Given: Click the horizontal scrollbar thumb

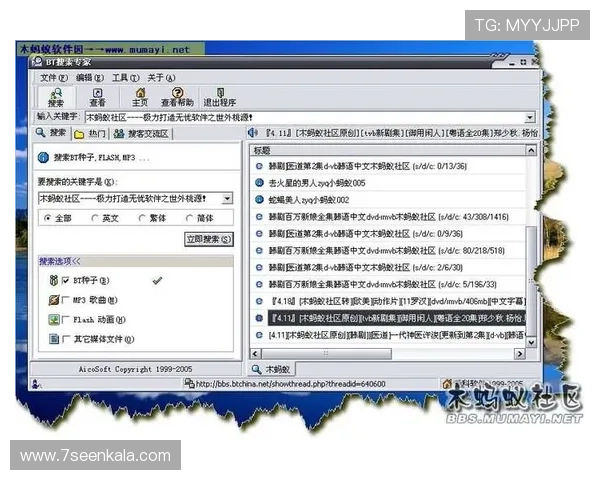Looking at the screenshot, I should pos(326,354).
